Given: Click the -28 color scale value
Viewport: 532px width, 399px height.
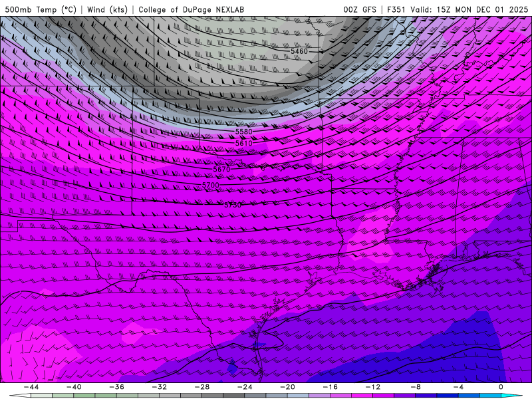Looking at the screenshot, I should coord(202,387).
